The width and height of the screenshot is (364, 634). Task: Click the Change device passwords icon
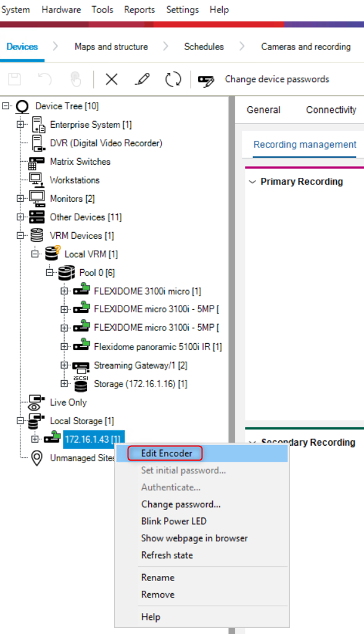point(206,80)
